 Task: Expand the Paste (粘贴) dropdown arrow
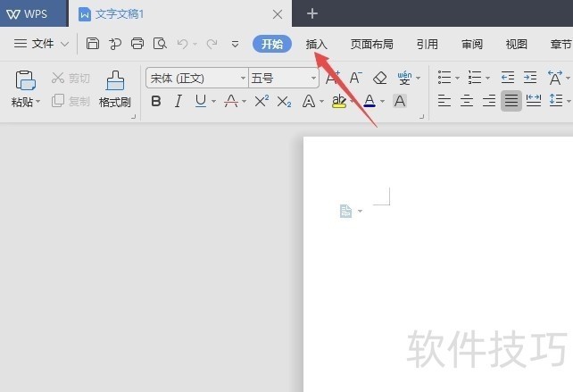point(37,101)
